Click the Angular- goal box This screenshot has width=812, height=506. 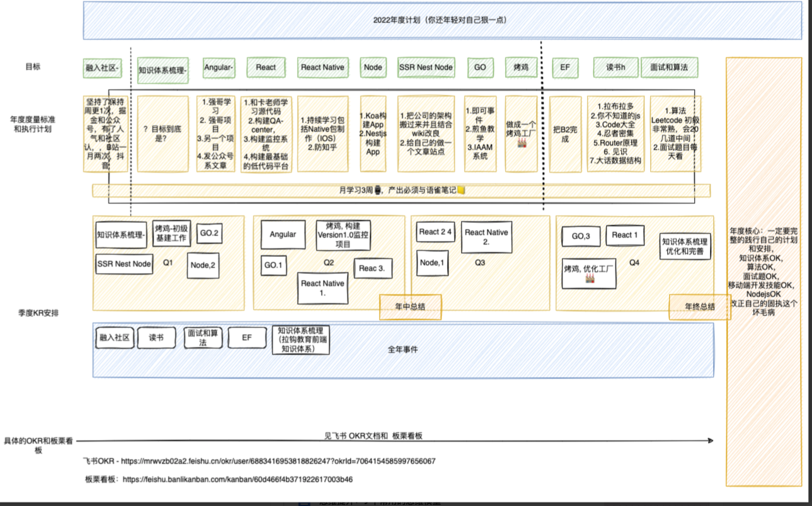(x=219, y=67)
